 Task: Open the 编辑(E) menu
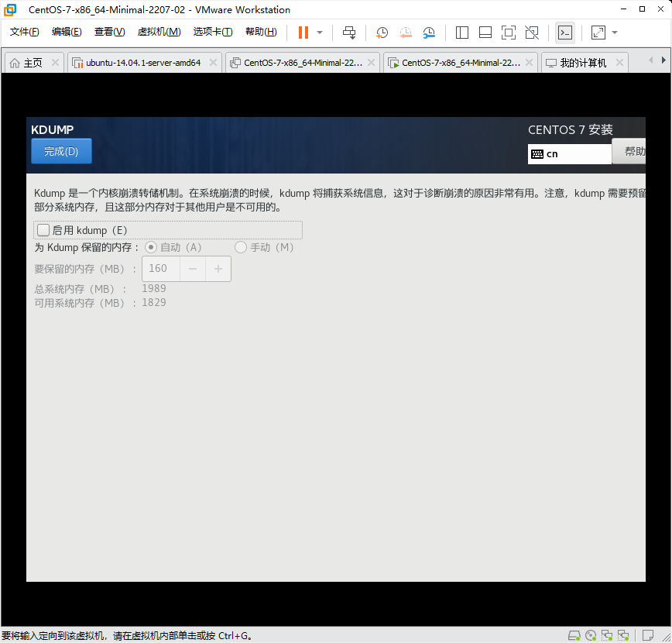[67, 32]
